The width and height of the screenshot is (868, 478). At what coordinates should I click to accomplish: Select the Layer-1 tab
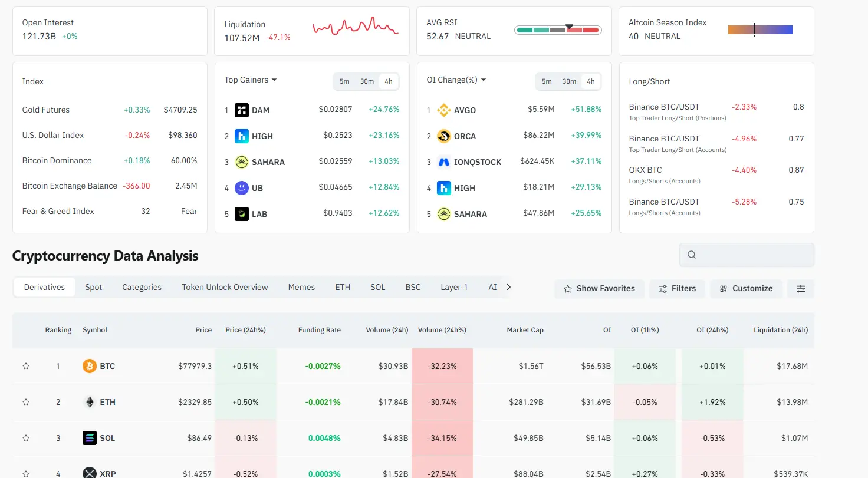454,287
